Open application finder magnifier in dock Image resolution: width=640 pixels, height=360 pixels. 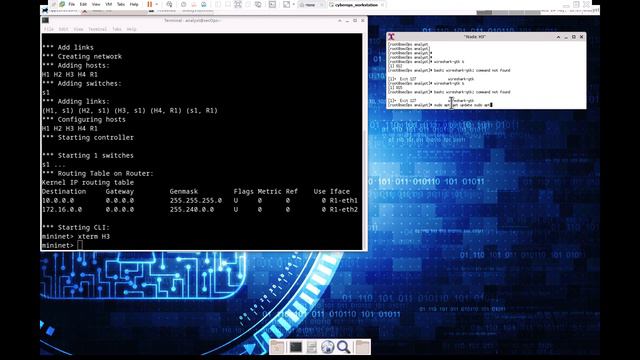pos(344,347)
